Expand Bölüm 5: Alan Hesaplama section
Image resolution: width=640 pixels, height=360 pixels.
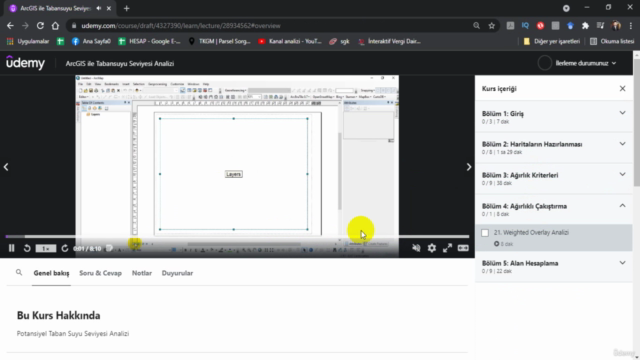[x=553, y=267]
